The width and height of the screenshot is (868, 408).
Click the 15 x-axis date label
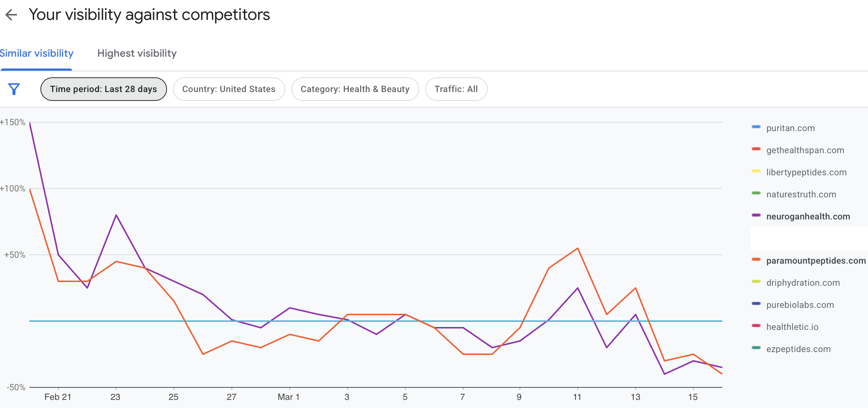click(693, 397)
